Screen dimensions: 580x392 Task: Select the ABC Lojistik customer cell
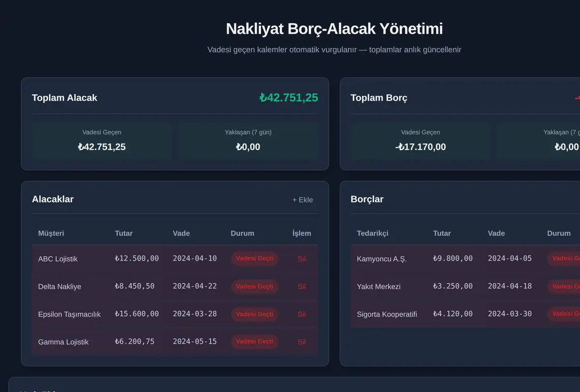(58, 259)
